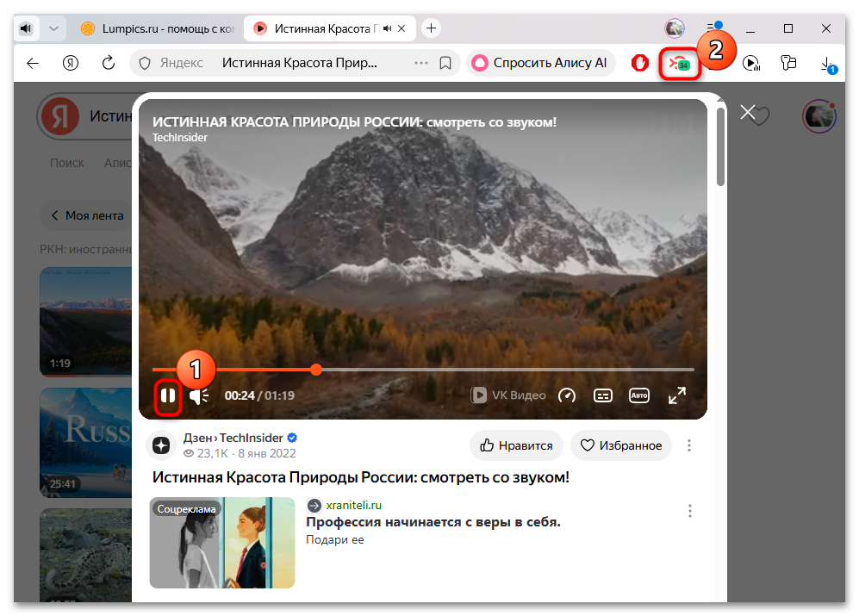
Task: Open the 1:19 video thumbnail
Action: coord(86,321)
